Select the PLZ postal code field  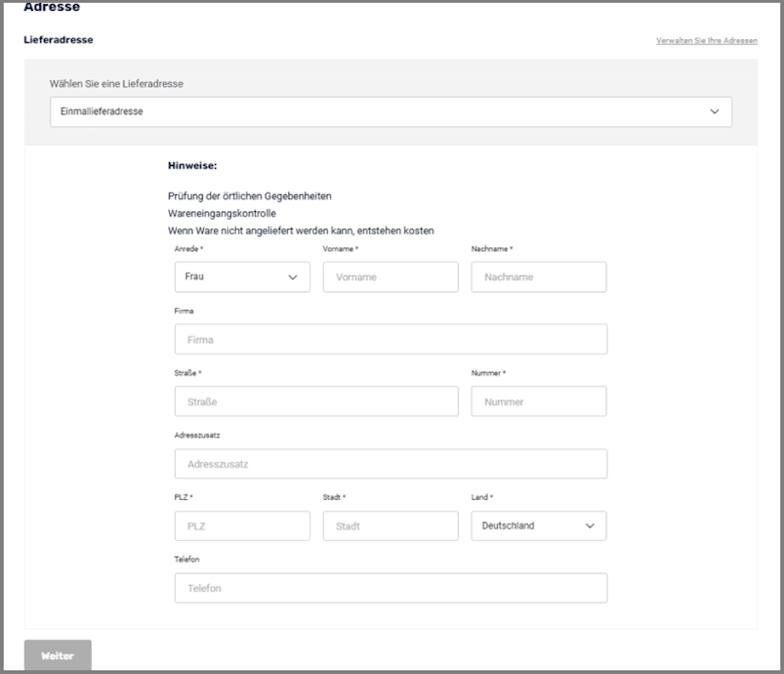click(241, 527)
